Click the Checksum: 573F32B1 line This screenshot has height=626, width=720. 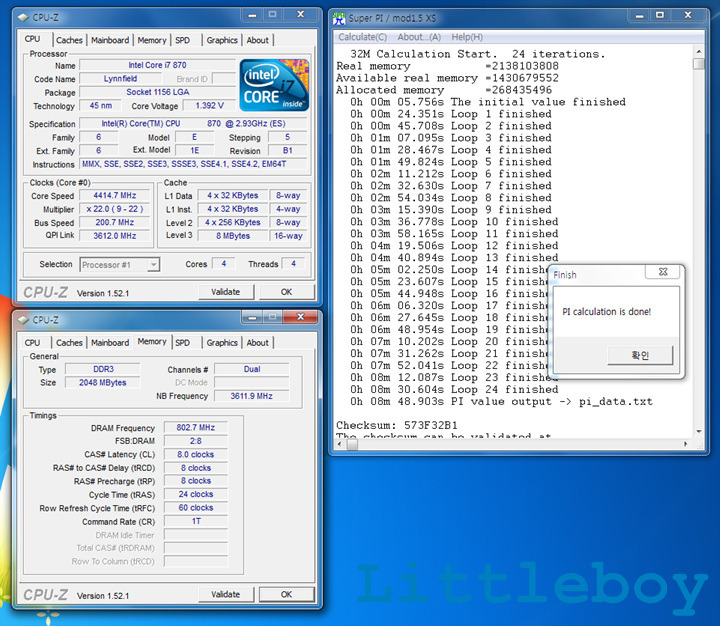pyautogui.click(x=397, y=425)
